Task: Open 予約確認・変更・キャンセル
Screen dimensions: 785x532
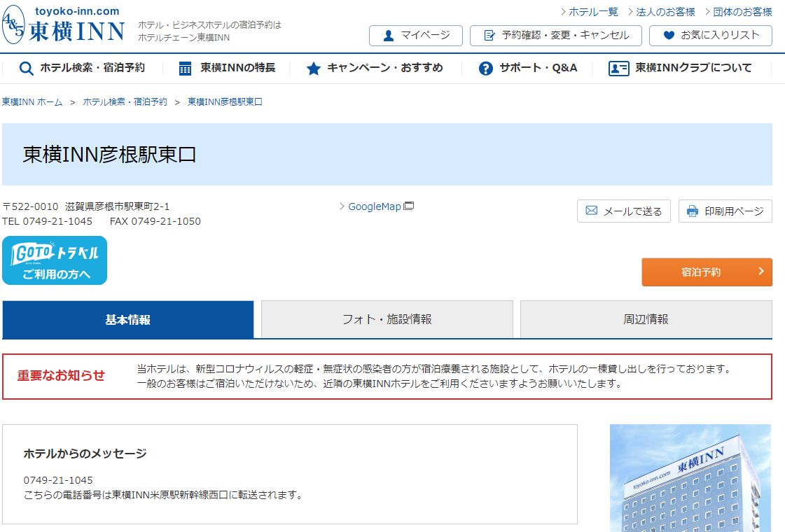Action: pyautogui.click(x=556, y=36)
